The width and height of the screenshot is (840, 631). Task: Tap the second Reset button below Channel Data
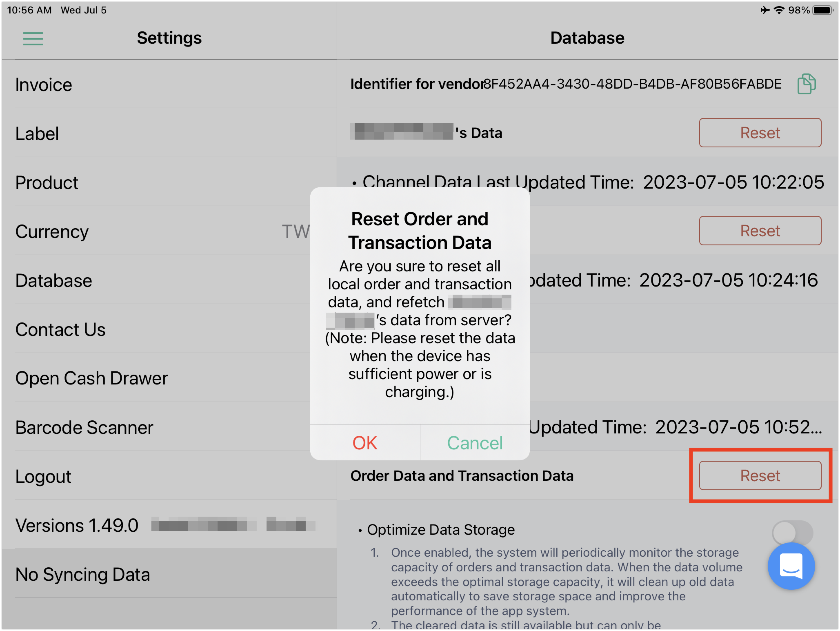pos(760,231)
